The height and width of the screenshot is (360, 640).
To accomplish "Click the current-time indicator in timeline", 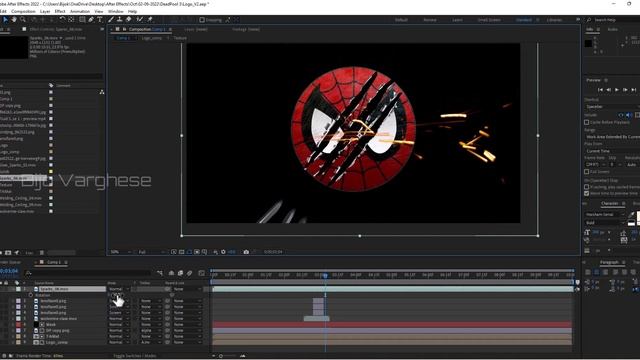I will pyautogui.click(x=325, y=276).
